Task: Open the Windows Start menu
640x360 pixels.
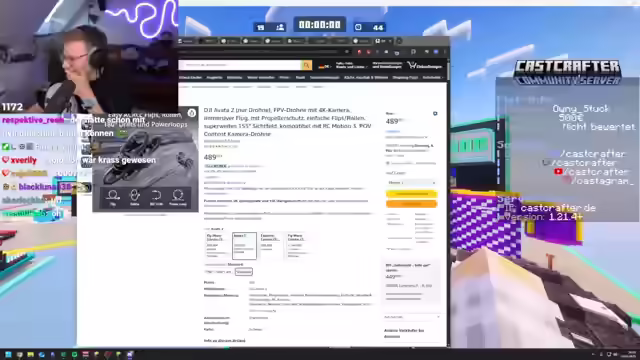Action: [x=8, y=354]
